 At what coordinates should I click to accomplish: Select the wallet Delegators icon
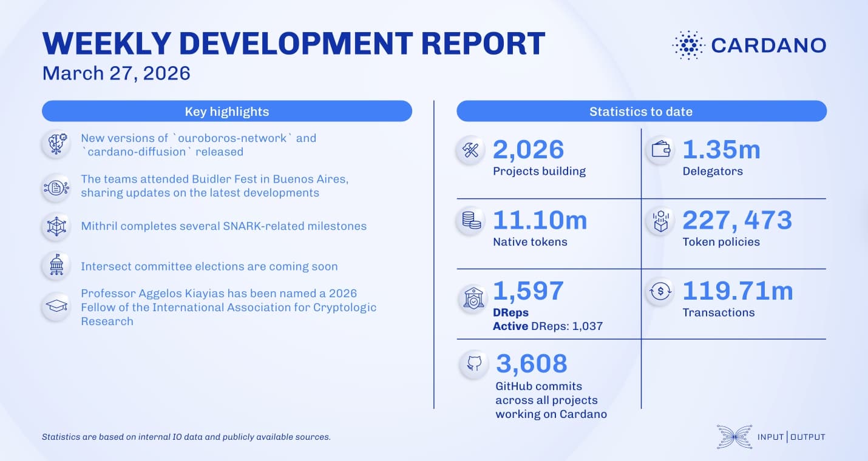[x=662, y=149]
